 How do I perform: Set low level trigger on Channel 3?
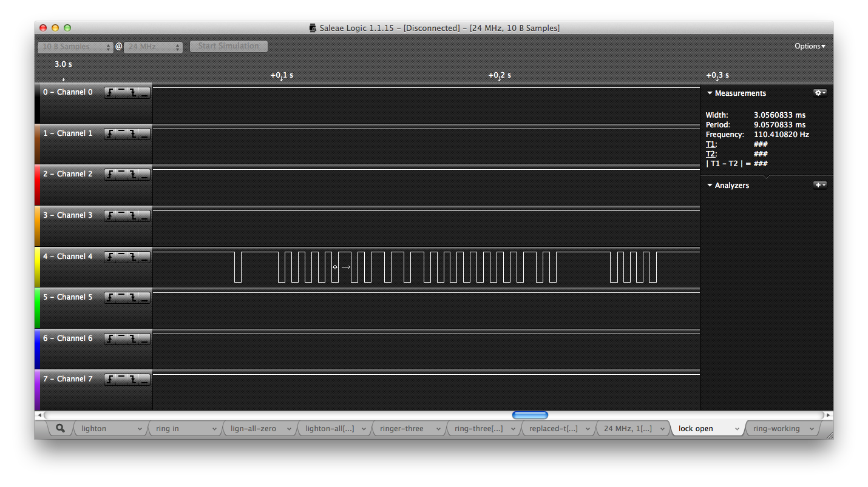[144, 216]
